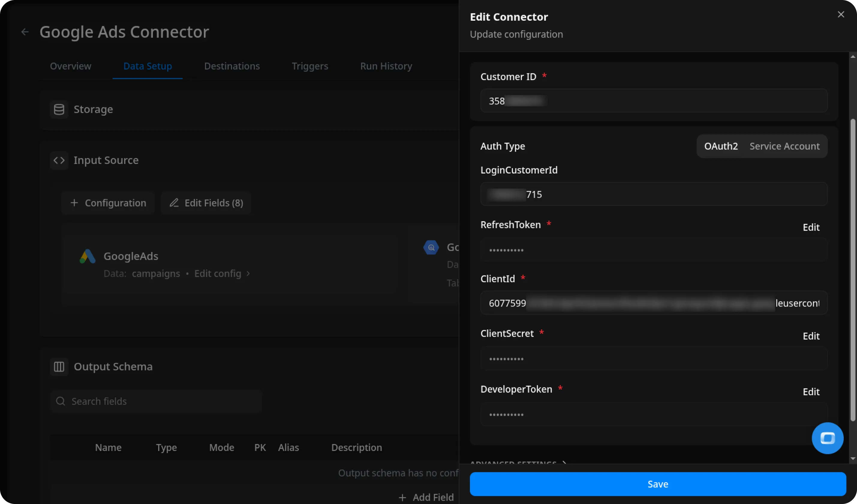The height and width of the screenshot is (504, 857).
Task: Edit the RefreshToken value
Action: point(811,227)
